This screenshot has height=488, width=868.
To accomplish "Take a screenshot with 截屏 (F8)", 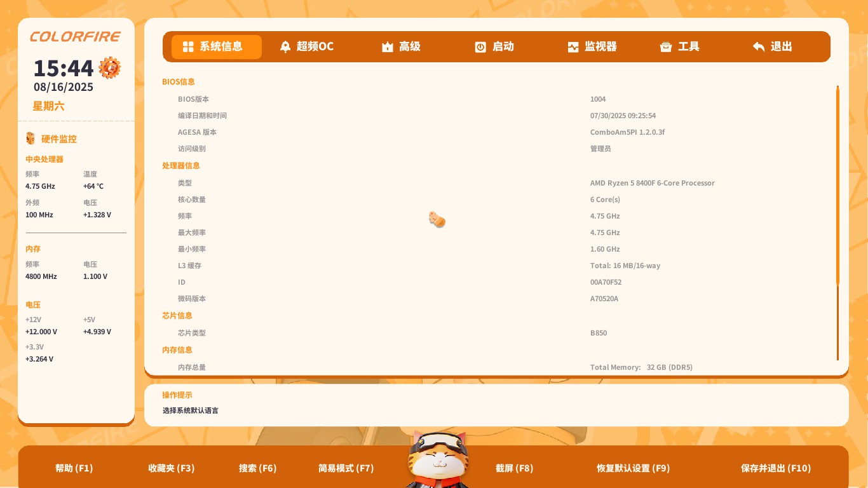I will tap(515, 468).
